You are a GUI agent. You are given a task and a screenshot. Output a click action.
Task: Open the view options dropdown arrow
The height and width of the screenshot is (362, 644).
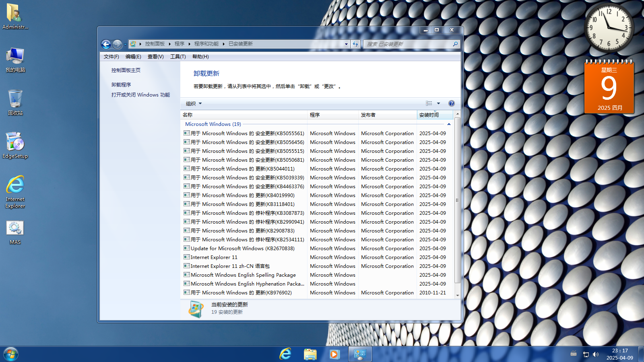tap(439, 103)
